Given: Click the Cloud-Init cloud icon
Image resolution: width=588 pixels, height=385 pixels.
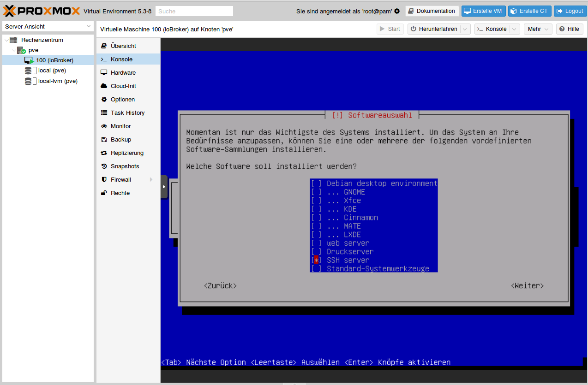Looking at the screenshot, I should point(104,86).
